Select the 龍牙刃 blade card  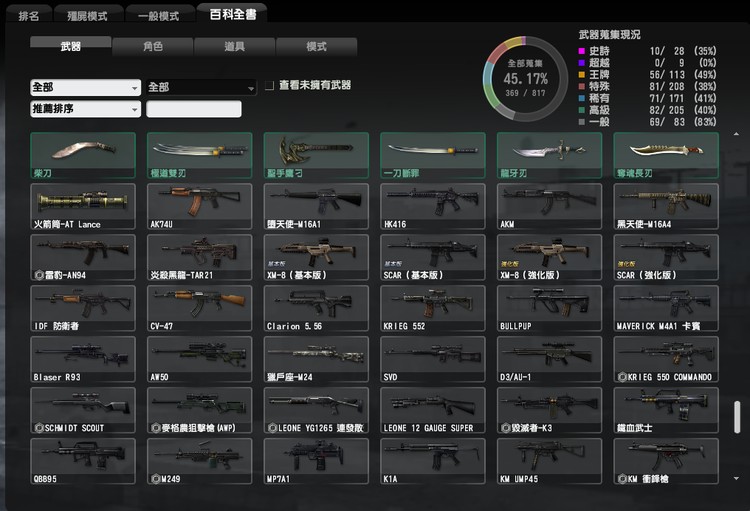click(x=550, y=156)
